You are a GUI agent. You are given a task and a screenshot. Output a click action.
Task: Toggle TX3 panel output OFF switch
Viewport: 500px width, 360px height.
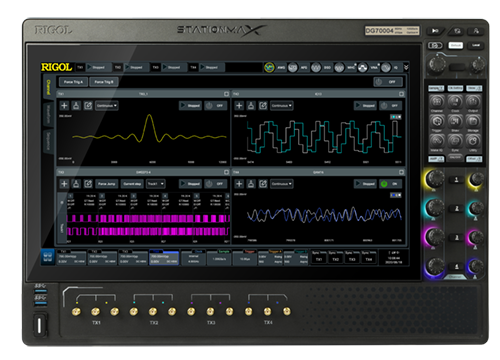point(216,184)
